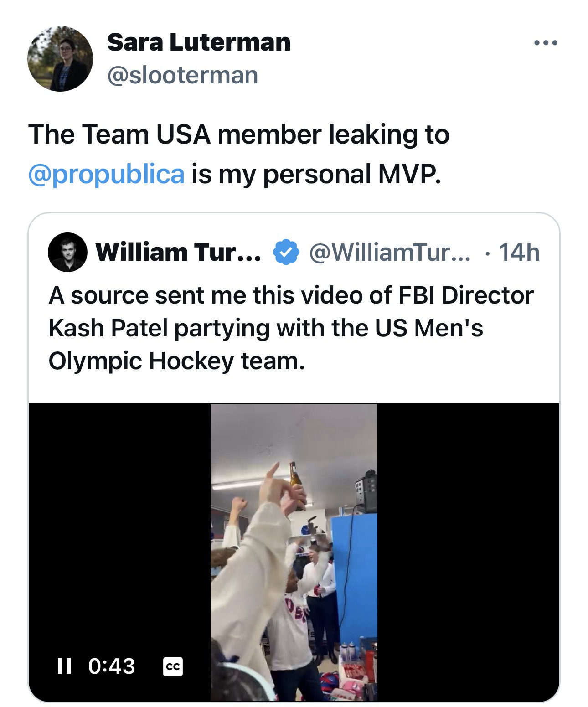The height and width of the screenshot is (707, 588).
Task: Click the 0:43 video time display
Action: (x=112, y=666)
